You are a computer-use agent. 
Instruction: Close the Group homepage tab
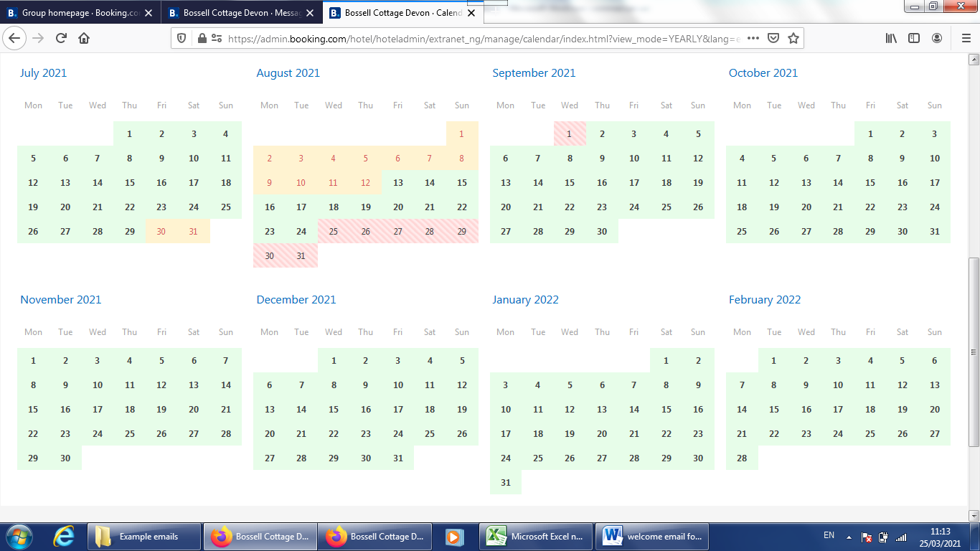149,13
